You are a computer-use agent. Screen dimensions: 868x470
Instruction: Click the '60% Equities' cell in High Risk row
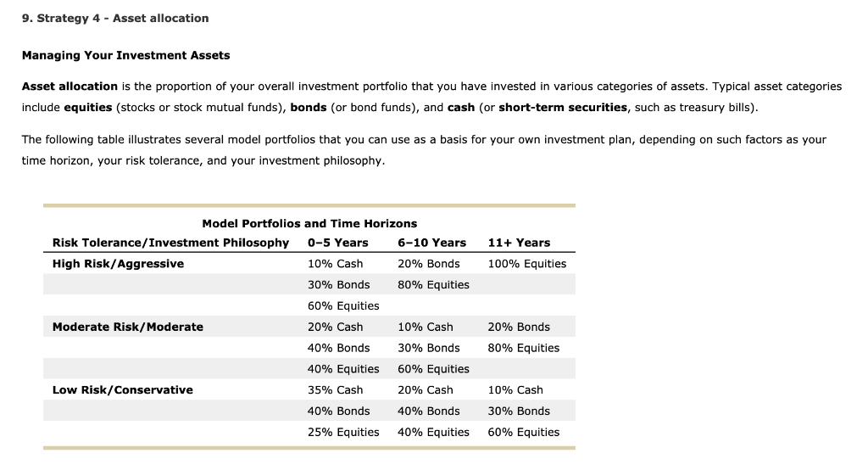tap(343, 306)
